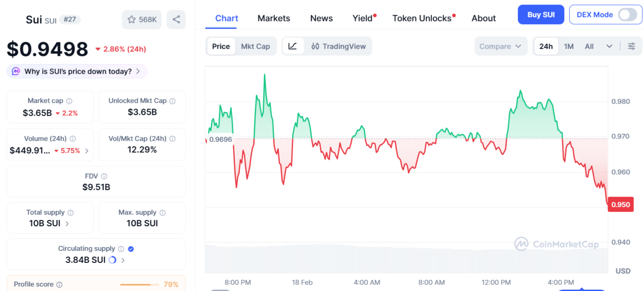Open Why is SUI's price down today

(77, 71)
